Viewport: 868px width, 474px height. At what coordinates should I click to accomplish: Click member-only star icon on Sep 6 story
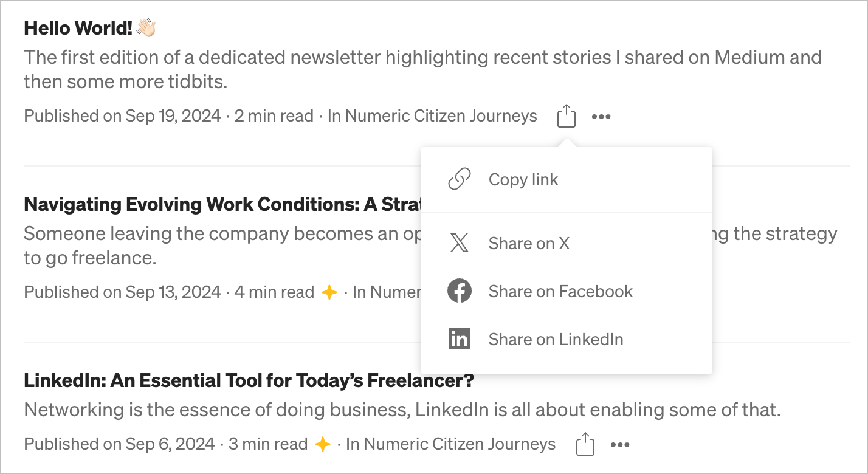[x=323, y=444]
